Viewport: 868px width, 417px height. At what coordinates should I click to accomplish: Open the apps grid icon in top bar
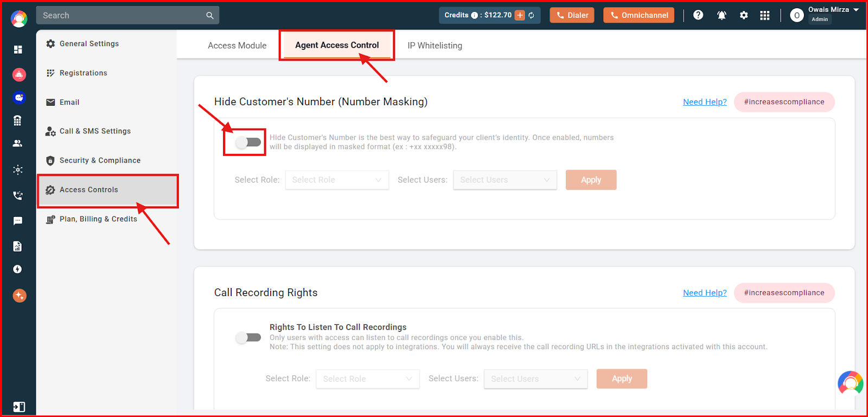coord(765,15)
